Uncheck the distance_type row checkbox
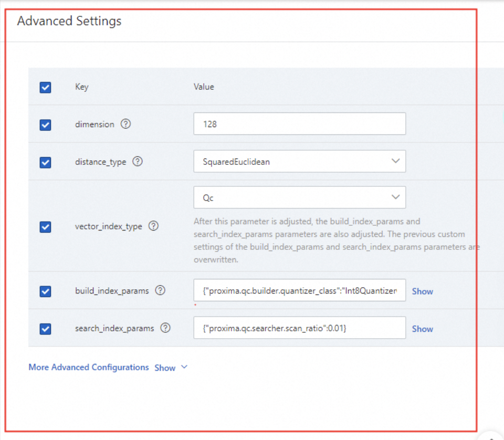 click(x=46, y=162)
